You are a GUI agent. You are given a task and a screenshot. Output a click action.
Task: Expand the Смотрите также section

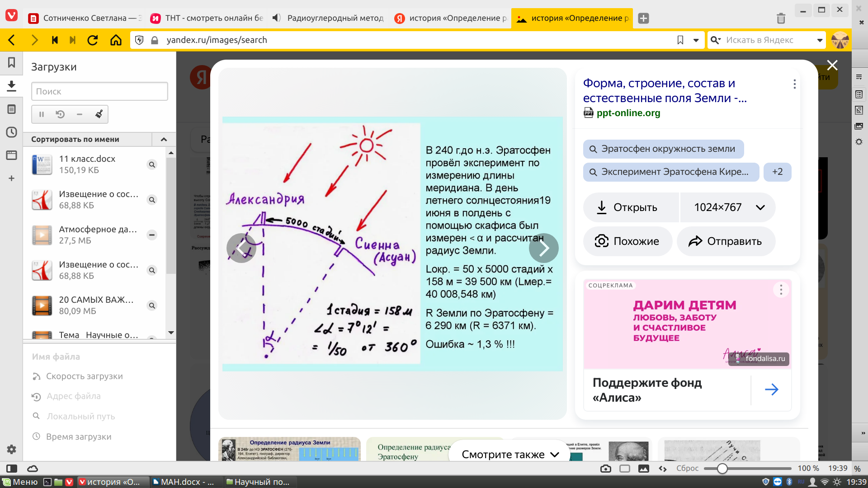tap(510, 455)
